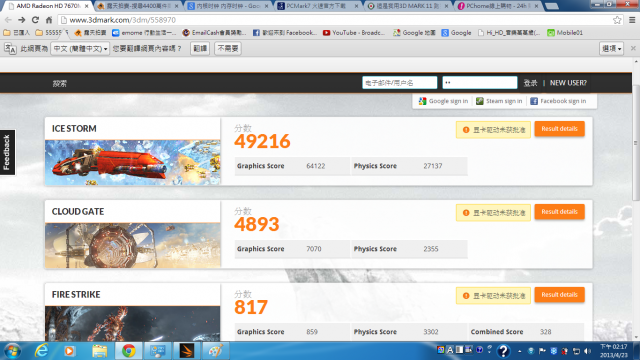The height and width of the screenshot is (360, 640).
Task: Open the page language dropdown
Action: (x=80, y=49)
